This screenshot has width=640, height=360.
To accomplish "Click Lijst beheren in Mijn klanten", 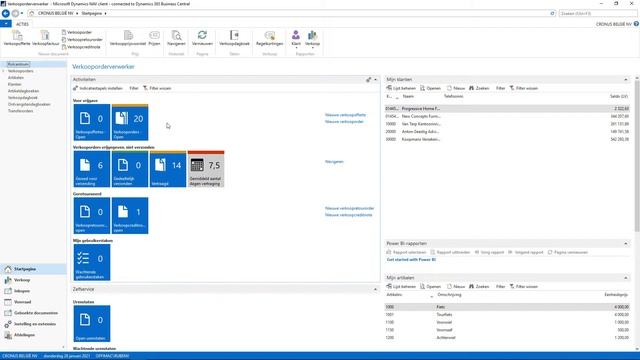I will pos(401,88).
